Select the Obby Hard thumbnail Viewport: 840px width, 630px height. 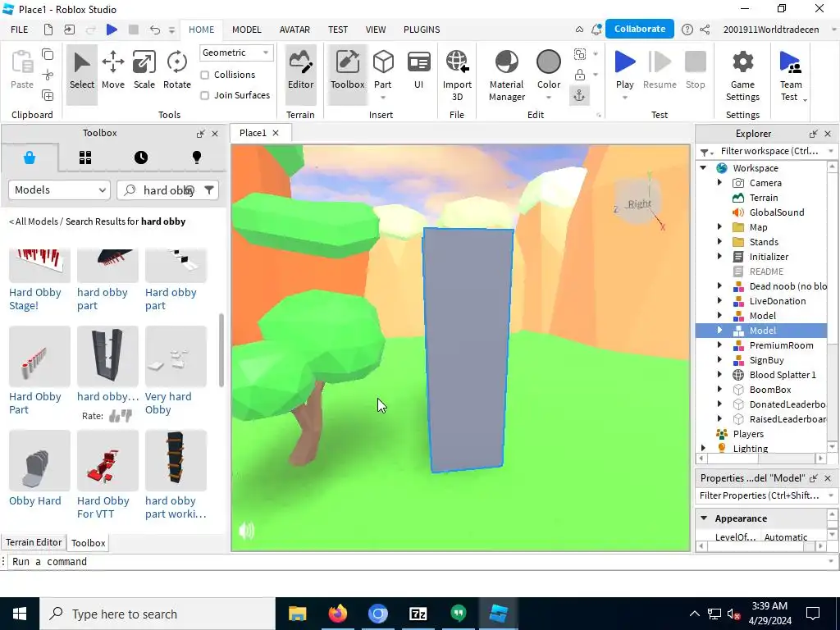coord(39,460)
